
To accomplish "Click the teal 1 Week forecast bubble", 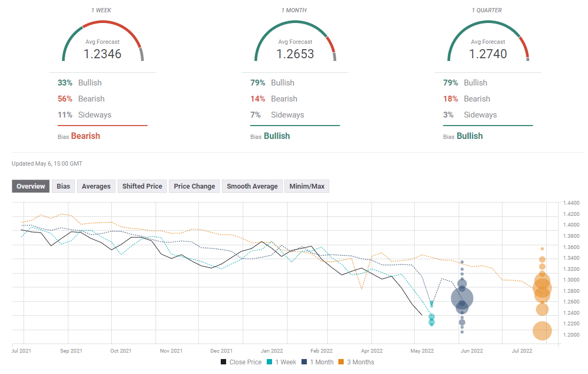I will pyautogui.click(x=431, y=317).
